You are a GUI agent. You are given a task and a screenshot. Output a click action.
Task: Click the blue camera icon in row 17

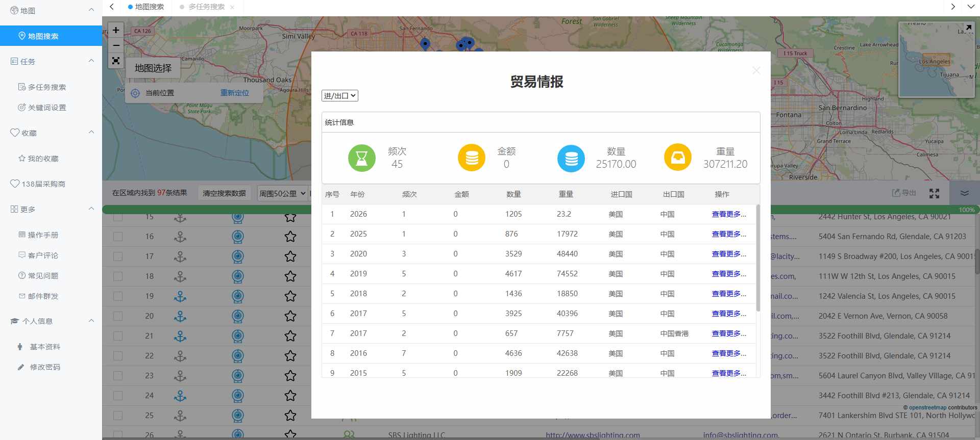(238, 256)
